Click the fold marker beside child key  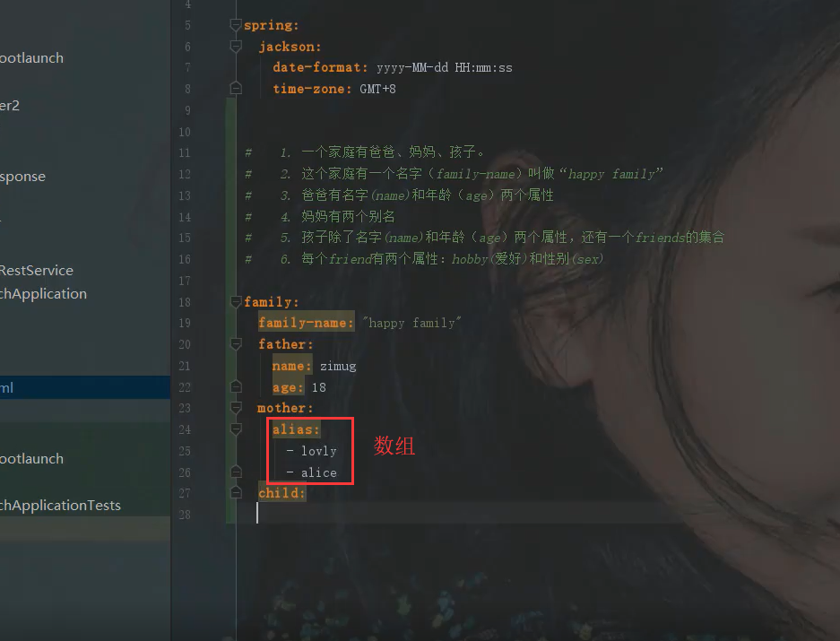pyautogui.click(x=236, y=492)
